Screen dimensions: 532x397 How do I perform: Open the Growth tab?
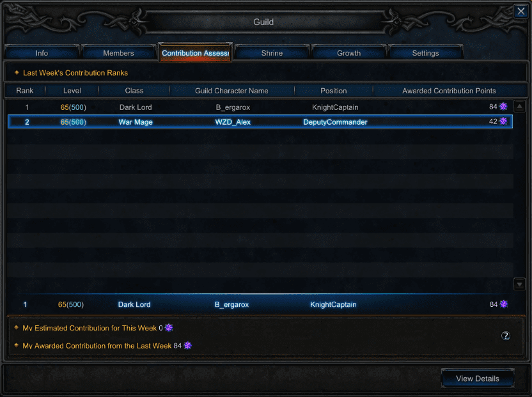tap(348, 53)
